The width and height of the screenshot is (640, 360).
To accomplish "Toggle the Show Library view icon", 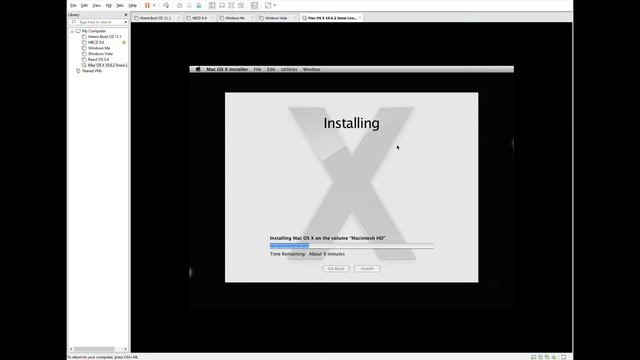I will click(212, 5).
